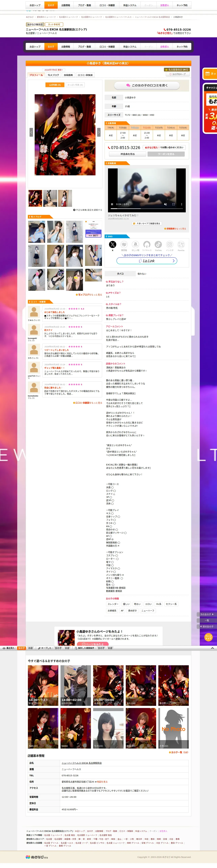Open the 口コミ・体験談をもっと見る link

pyautogui.click(x=88, y=403)
